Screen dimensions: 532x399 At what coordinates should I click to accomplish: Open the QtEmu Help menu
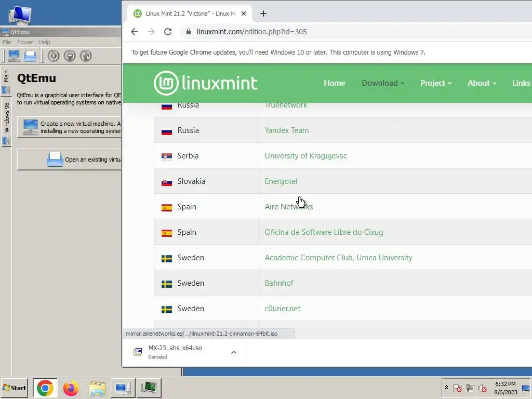pyautogui.click(x=45, y=42)
